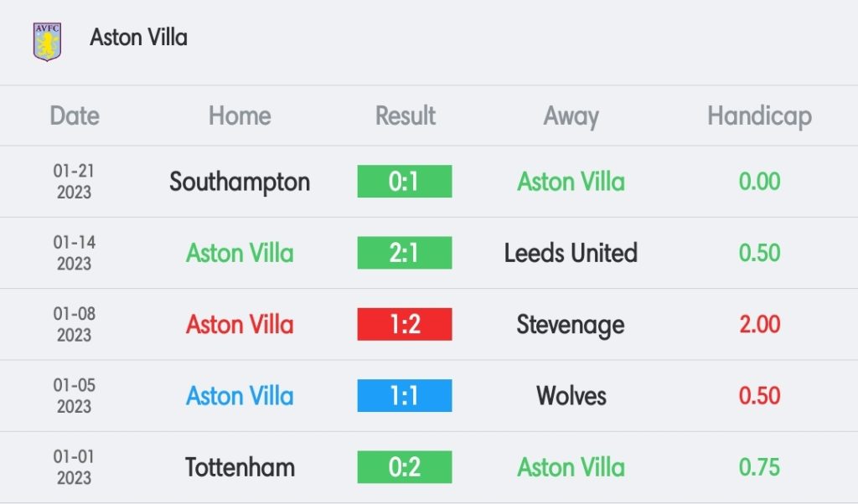Screen dimensions: 858x504
Task: Open the Wolves team link
Action: (571, 396)
